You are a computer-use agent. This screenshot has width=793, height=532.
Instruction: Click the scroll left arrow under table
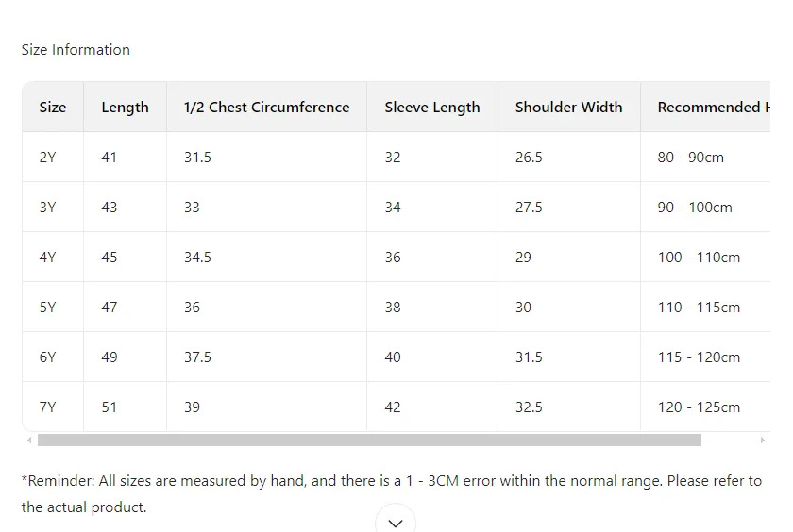pyautogui.click(x=29, y=441)
